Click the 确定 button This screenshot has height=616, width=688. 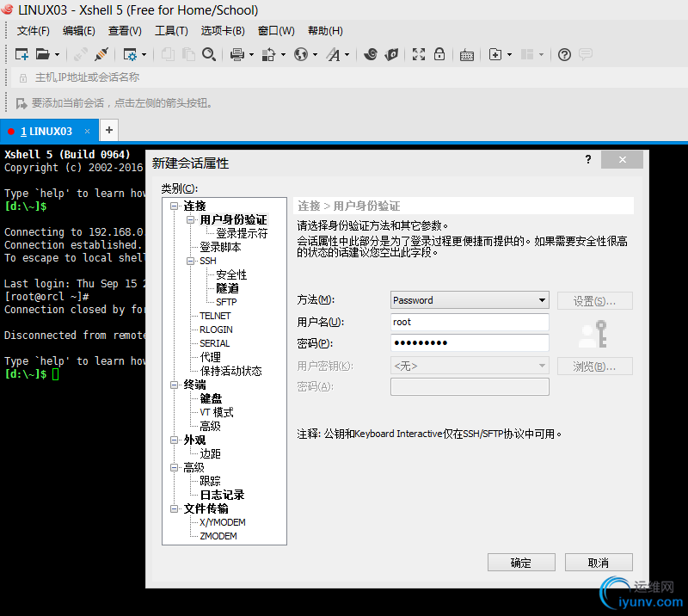tap(521, 563)
